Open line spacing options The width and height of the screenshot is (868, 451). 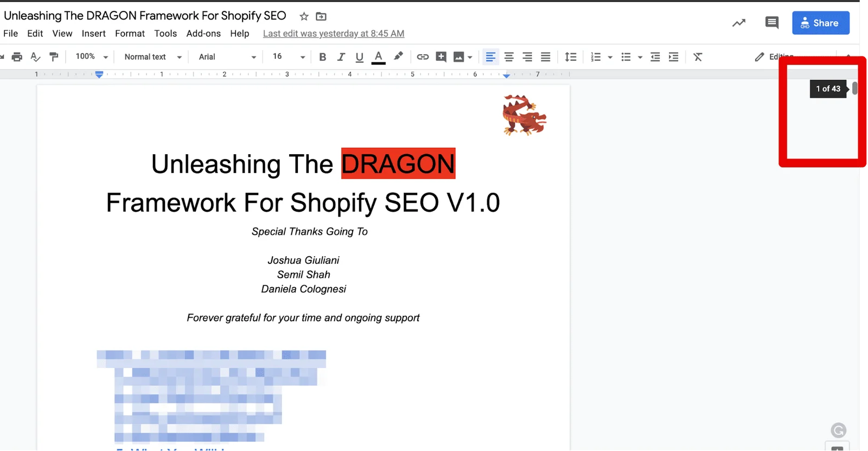point(571,56)
